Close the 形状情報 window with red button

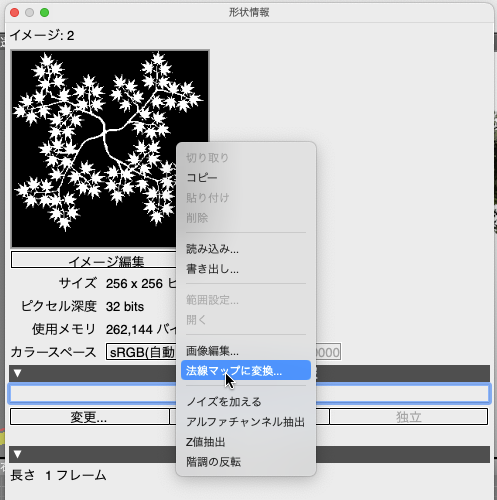point(14,13)
